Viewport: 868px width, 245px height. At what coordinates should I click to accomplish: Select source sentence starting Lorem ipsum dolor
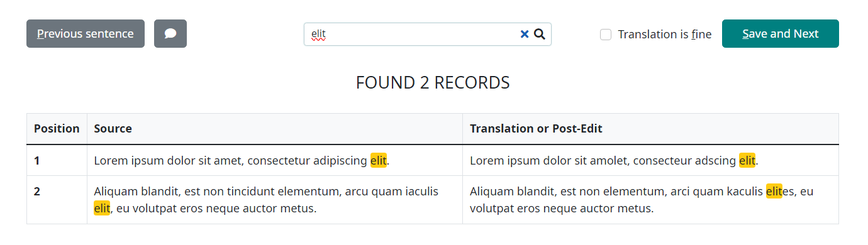(242, 161)
